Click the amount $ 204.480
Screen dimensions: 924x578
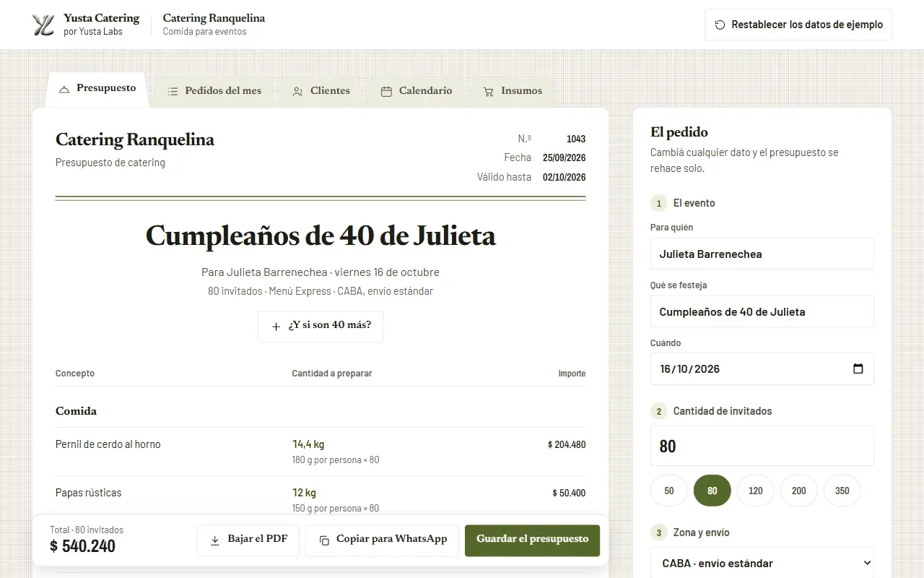[567, 444]
